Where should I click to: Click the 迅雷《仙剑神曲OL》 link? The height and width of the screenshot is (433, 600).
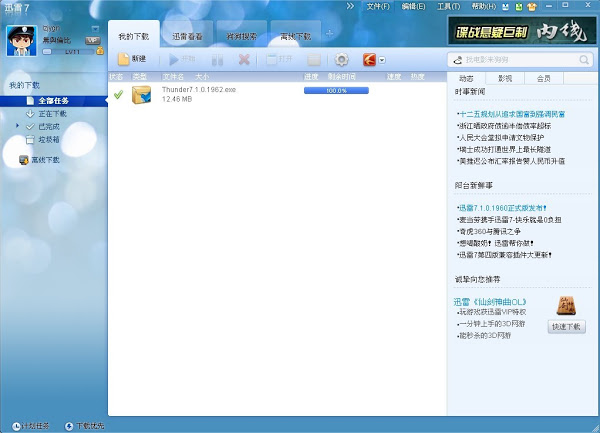pos(490,302)
